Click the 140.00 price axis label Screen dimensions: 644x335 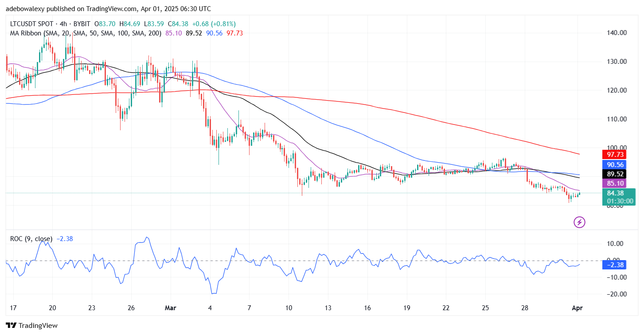[617, 33]
